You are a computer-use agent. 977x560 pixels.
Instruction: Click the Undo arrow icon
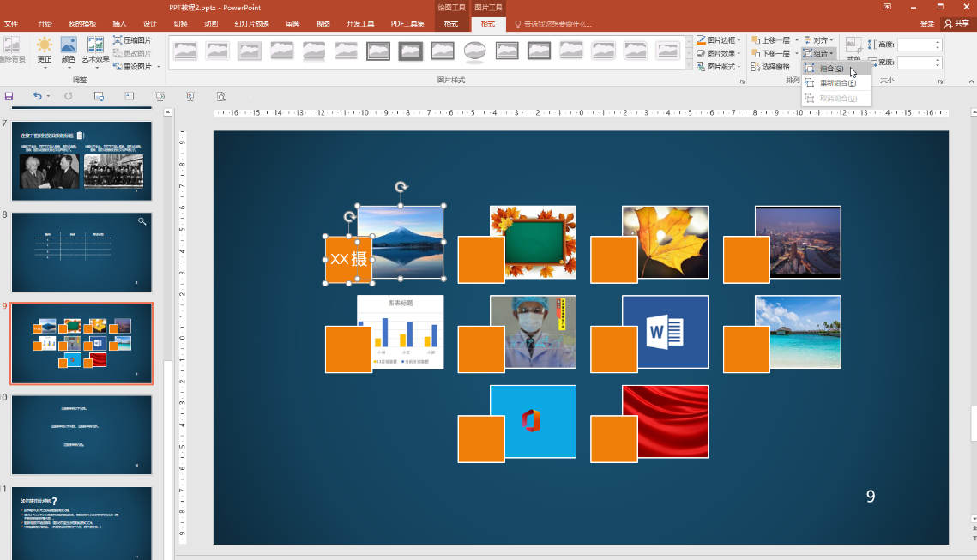tap(37, 96)
